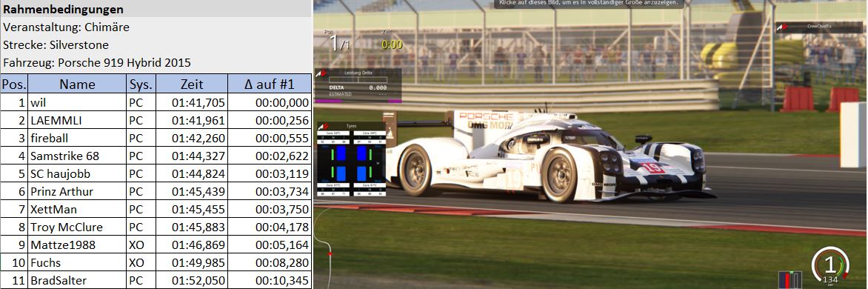The image size is (868, 289).
Task: Click the red car marker on the track map
Action: click(x=330, y=254)
